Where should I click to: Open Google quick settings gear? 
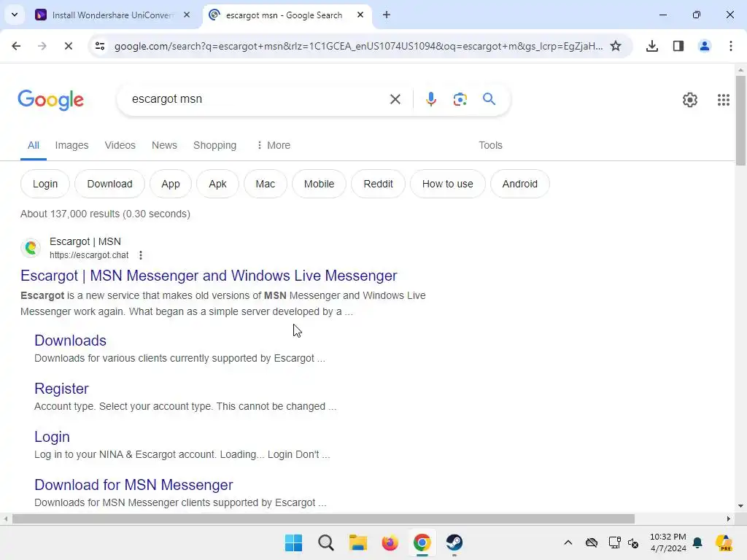coord(690,99)
